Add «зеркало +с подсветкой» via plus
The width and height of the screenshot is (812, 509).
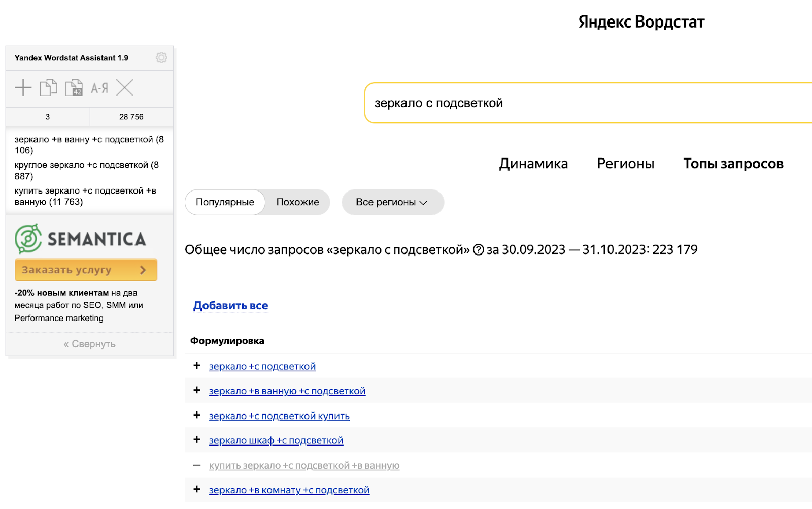197,366
